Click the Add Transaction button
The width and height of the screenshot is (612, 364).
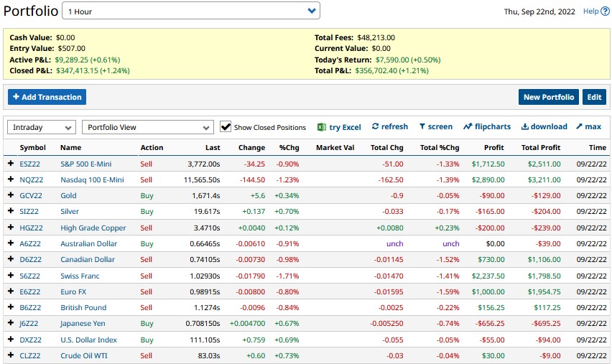pos(47,97)
